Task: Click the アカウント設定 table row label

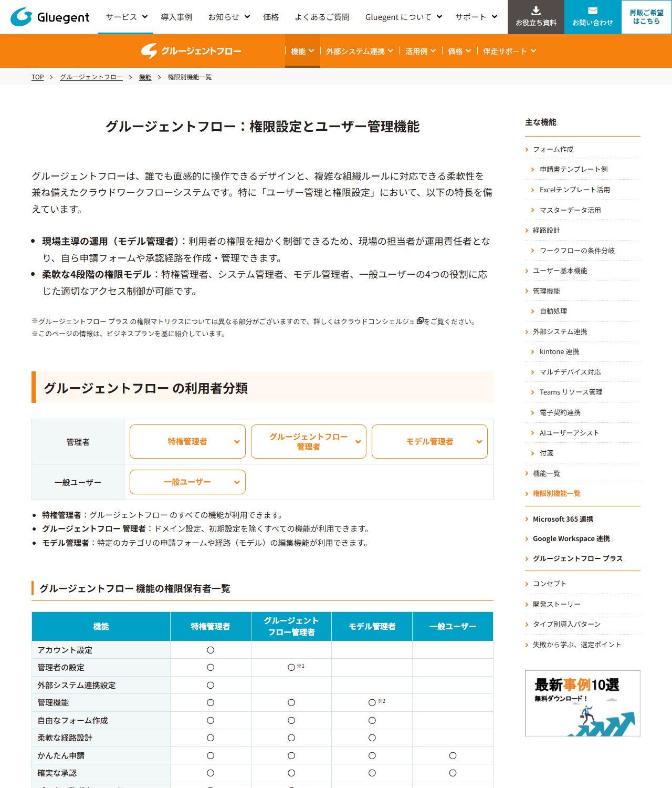Action: 65,650
